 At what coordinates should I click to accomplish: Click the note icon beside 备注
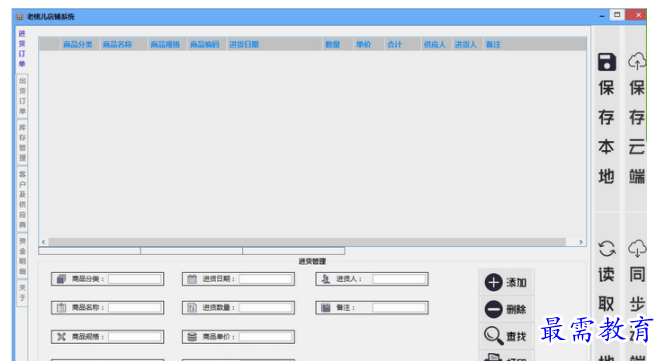pyautogui.click(x=326, y=308)
